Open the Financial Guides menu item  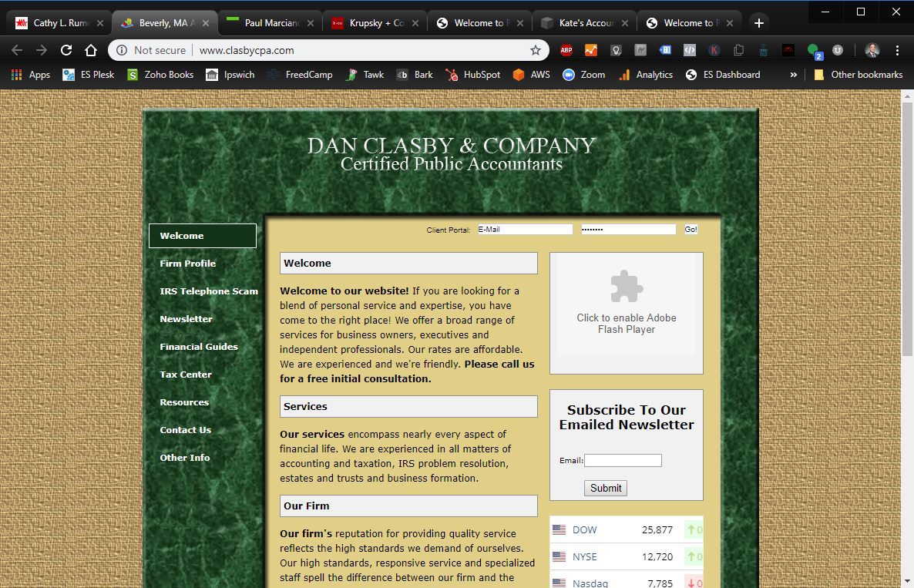click(x=199, y=347)
